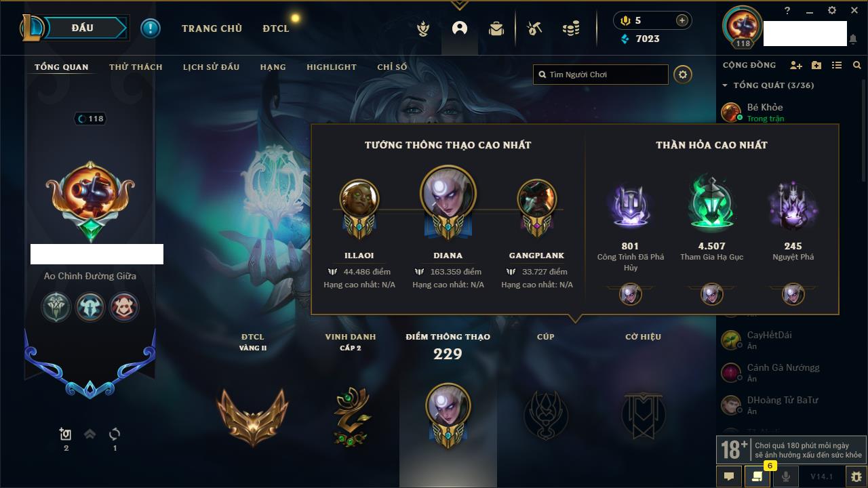Click the notification bell icon
Image resolution: width=868 pixels, height=488 pixels.
[853, 40]
